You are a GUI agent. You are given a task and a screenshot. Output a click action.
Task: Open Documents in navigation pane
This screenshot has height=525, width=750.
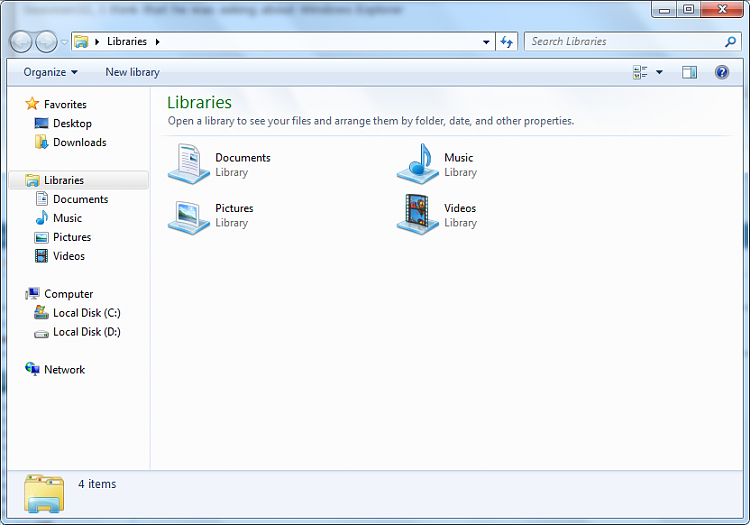[x=80, y=199]
